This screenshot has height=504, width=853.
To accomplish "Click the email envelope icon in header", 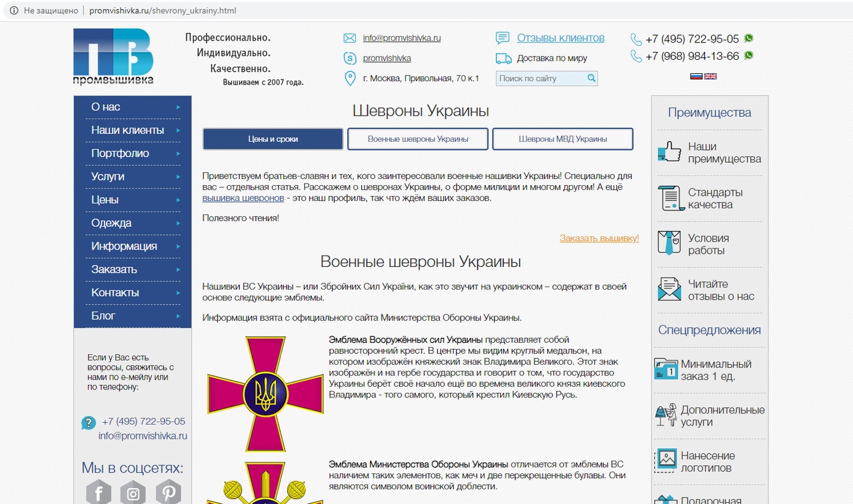I will (350, 38).
